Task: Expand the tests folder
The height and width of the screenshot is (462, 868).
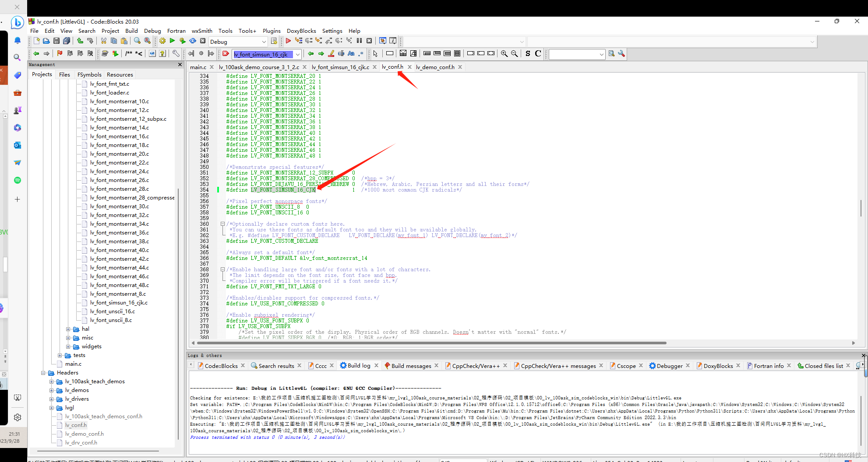Action: pyautogui.click(x=60, y=355)
